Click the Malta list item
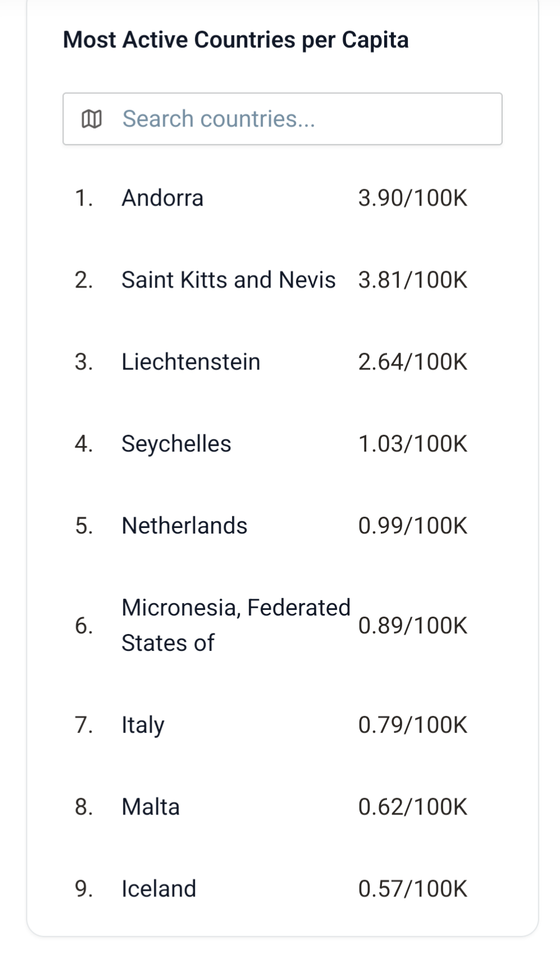560x975 pixels. tap(151, 807)
